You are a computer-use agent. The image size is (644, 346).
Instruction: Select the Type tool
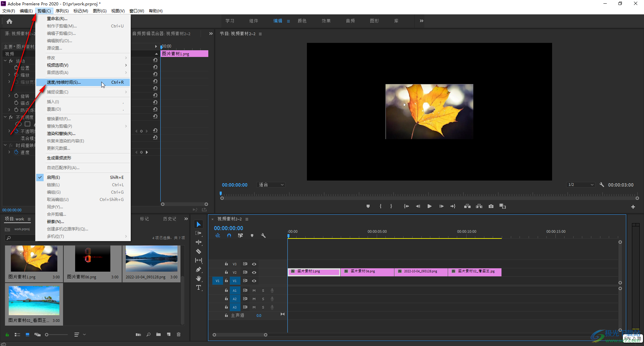[x=199, y=287]
